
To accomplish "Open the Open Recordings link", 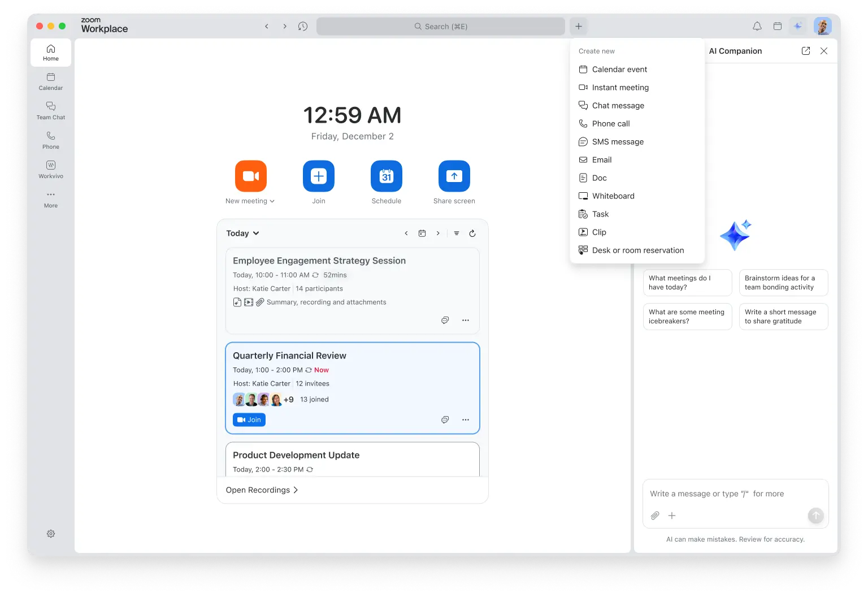I will click(x=262, y=490).
